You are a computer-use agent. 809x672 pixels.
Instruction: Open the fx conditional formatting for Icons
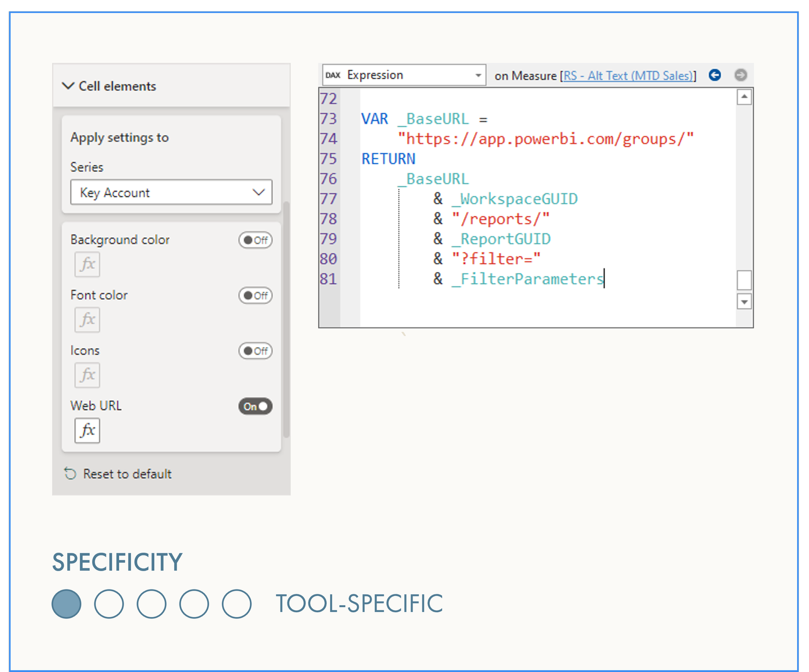pyautogui.click(x=86, y=375)
